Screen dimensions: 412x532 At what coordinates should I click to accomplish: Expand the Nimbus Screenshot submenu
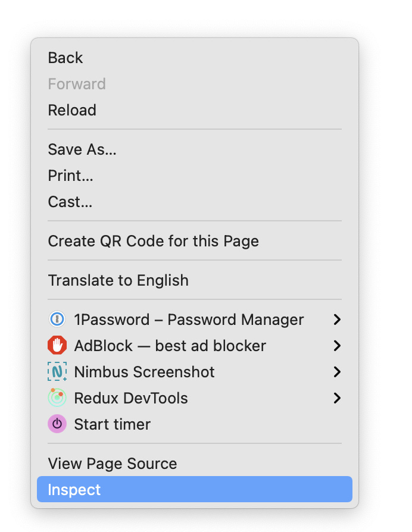coord(338,372)
